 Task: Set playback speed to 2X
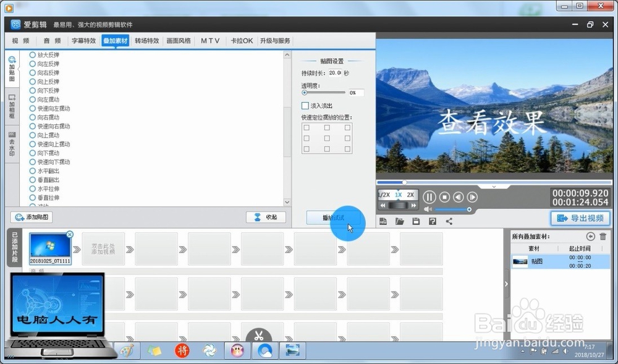(411, 195)
